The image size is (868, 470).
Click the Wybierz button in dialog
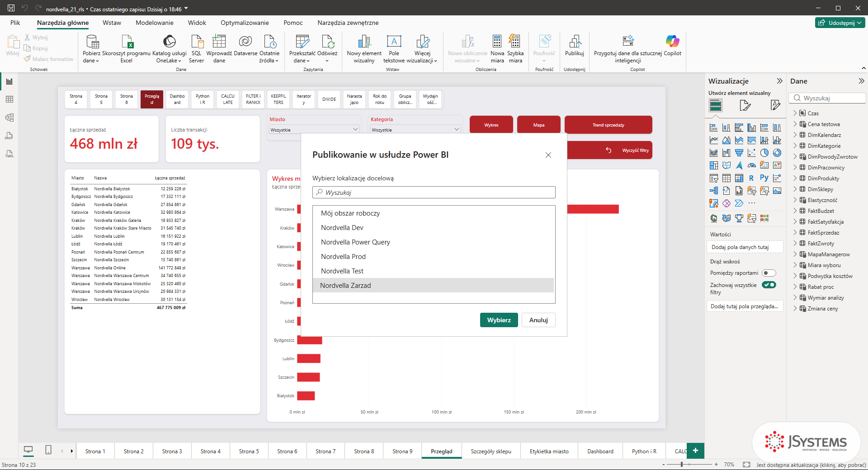(x=499, y=320)
